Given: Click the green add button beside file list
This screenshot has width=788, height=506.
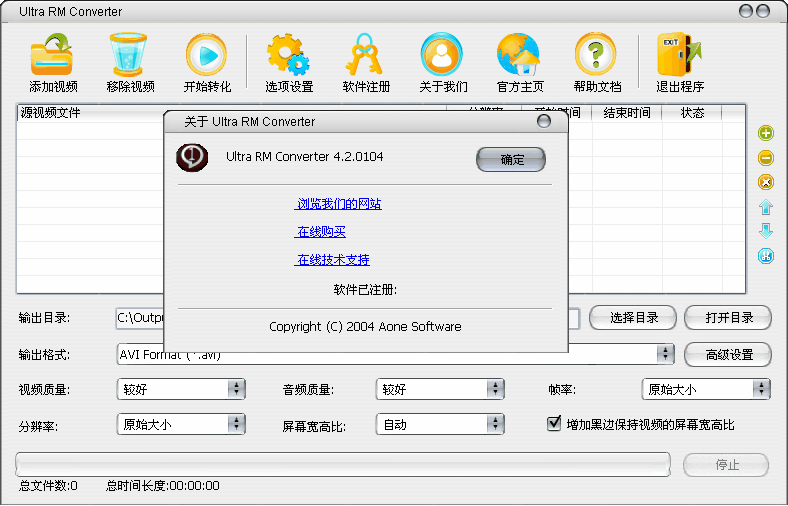Looking at the screenshot, I should [x=766, y=133].
